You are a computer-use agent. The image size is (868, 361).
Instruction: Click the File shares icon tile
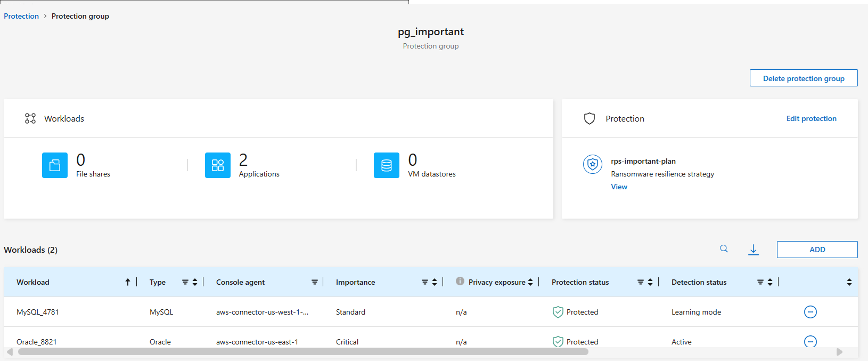coord(55,165)
